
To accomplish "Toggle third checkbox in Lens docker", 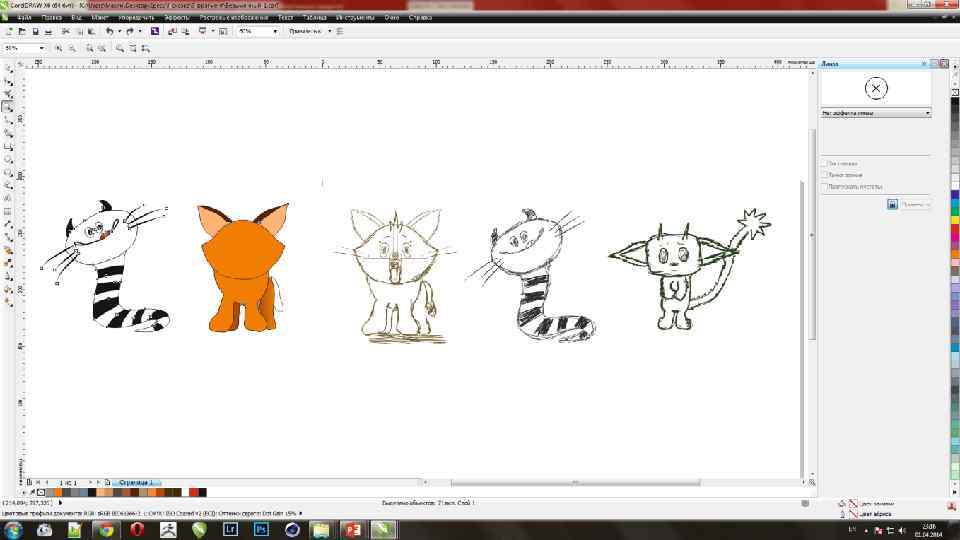I will pyautogui.click(x=825, y=186).
